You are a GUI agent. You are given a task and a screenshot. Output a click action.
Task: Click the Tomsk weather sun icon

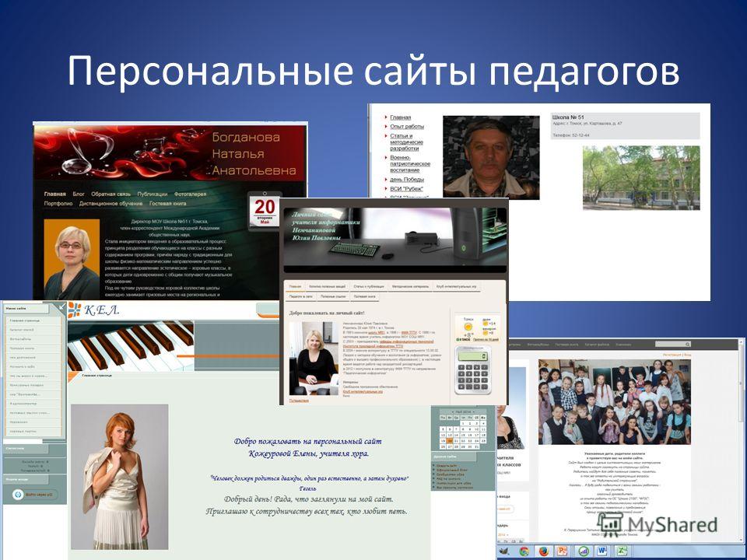tap(468, 327)
